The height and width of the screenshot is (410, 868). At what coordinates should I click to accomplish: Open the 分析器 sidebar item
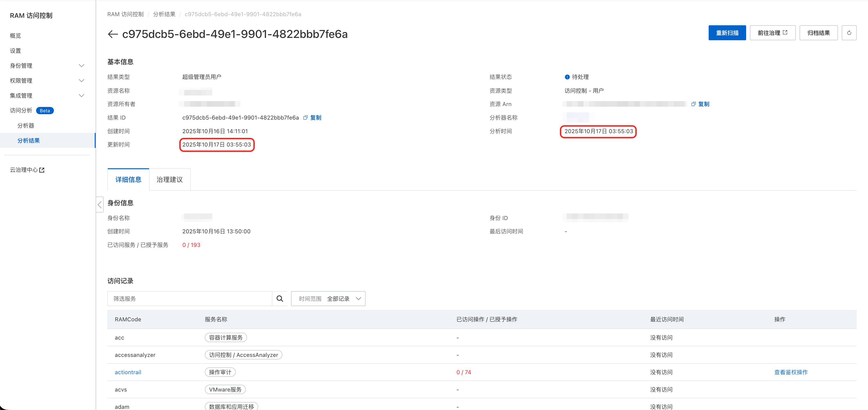coord(26,126)
